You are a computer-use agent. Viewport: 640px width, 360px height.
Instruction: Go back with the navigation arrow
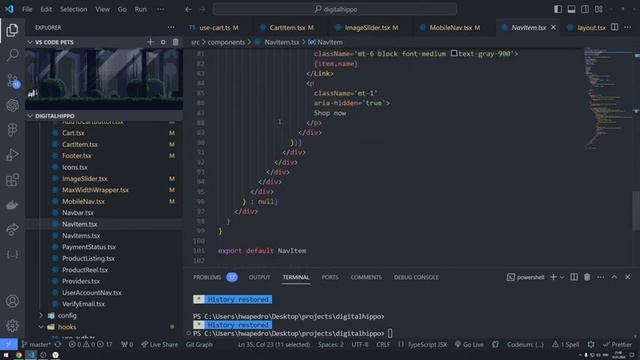(188, 9)
